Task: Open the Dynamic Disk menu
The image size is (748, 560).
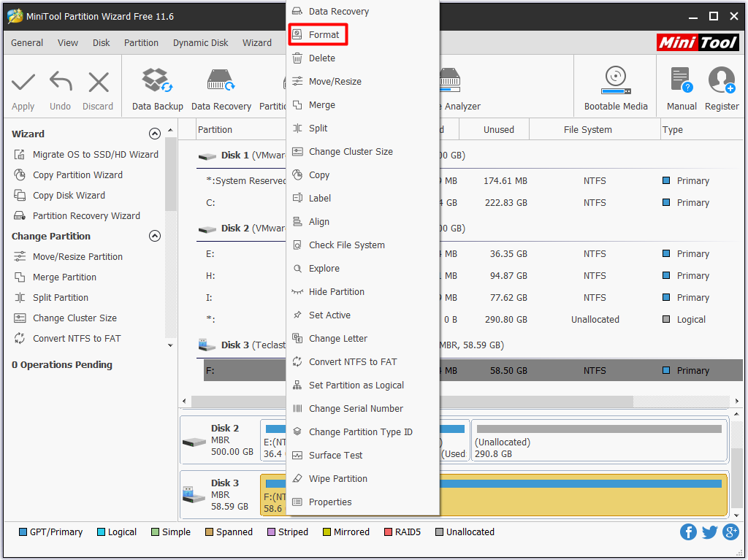Action: pos(200,43)
